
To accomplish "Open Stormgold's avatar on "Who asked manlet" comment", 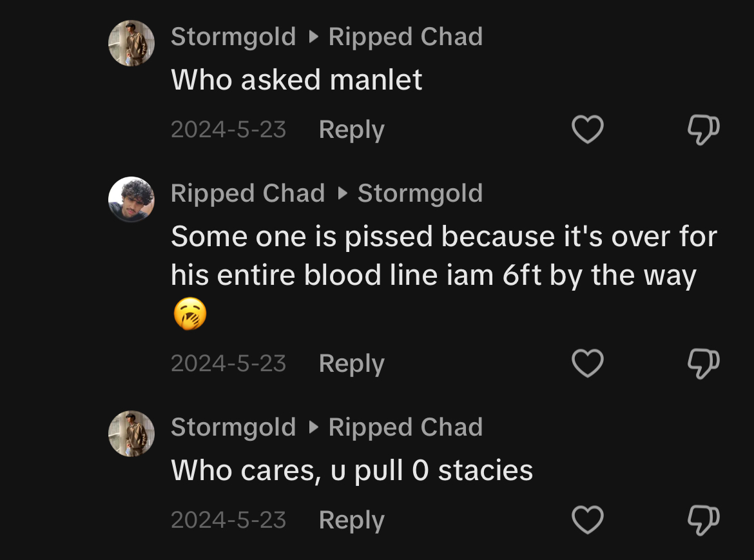I will [x=131, y=43].
